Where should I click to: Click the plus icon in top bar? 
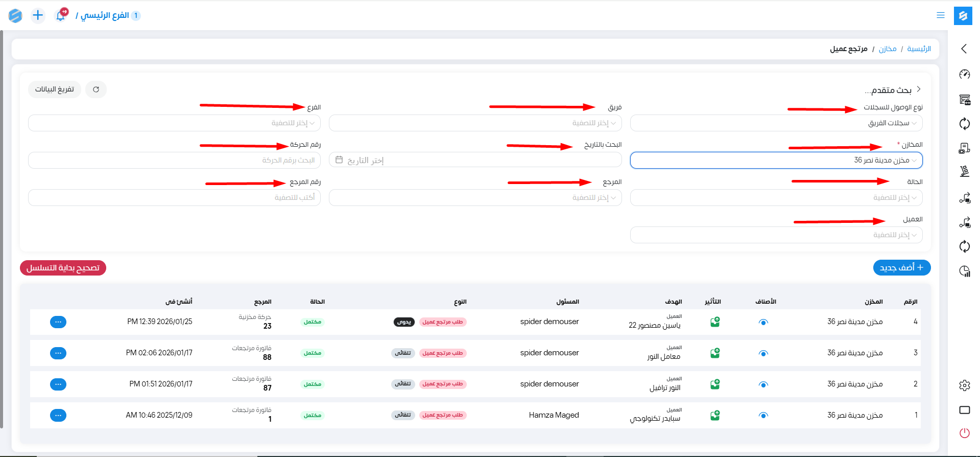(x=38, y=15)
